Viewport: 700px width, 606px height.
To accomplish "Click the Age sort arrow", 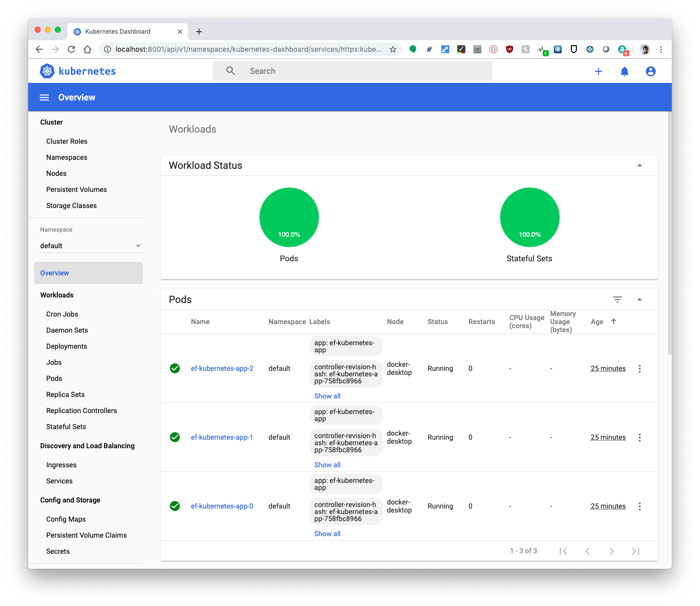I will 614,322.
